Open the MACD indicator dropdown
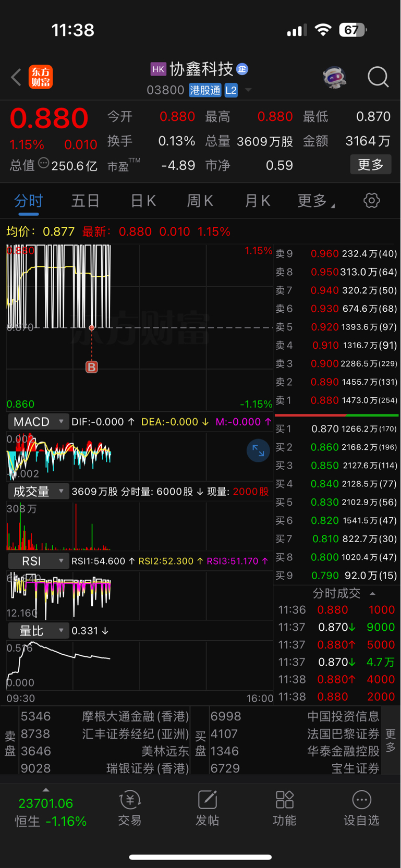The height and width of the screenshot is (868, 401). click(x=39, y=422)
